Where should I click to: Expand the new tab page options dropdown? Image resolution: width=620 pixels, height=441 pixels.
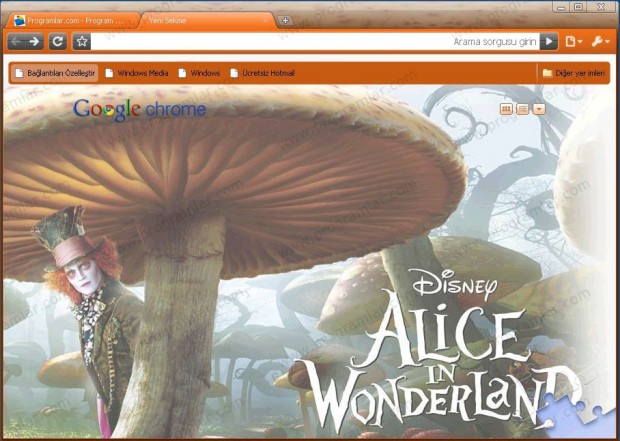click(539, 109)
